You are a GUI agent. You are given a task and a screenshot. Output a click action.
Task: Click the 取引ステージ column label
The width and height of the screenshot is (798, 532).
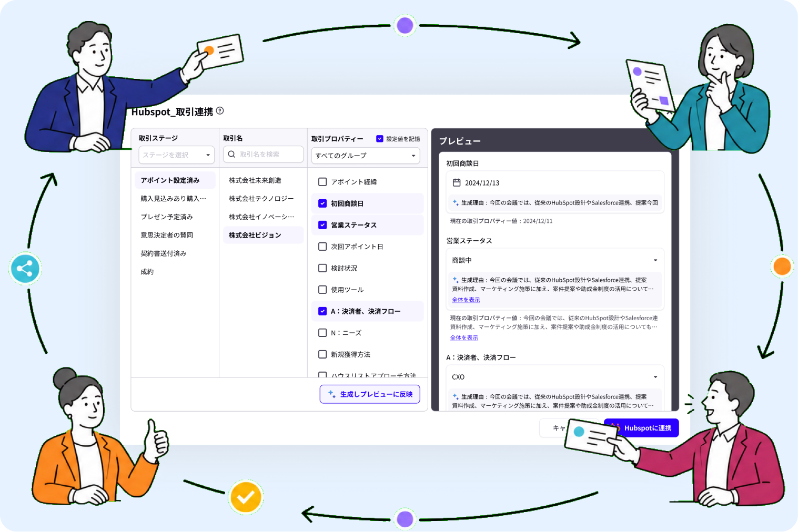click(158, 138)
